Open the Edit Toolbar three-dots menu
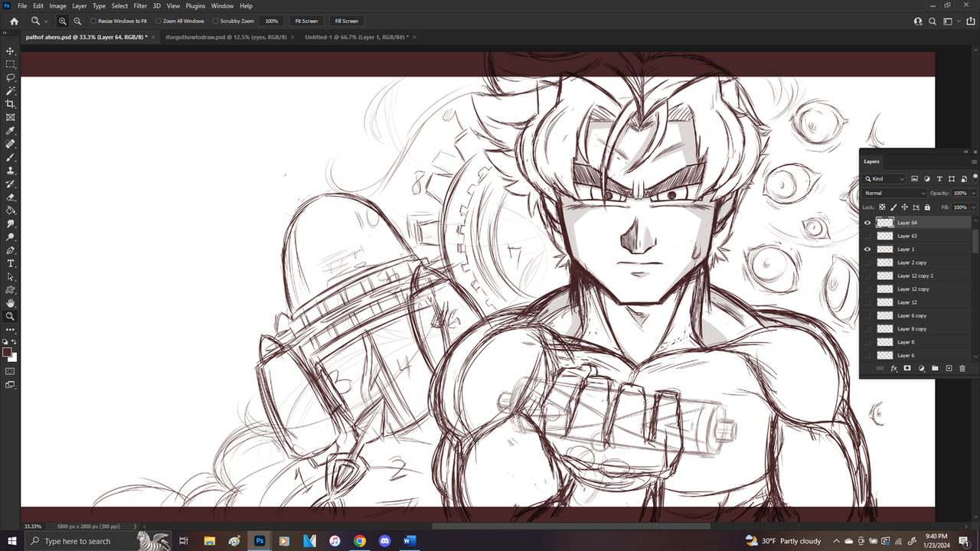Screen dimensions: 980x551 (x=10, y=330)
